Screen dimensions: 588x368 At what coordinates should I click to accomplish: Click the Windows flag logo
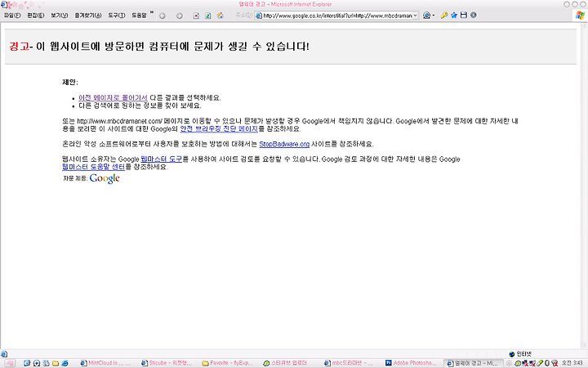[580, 16]
